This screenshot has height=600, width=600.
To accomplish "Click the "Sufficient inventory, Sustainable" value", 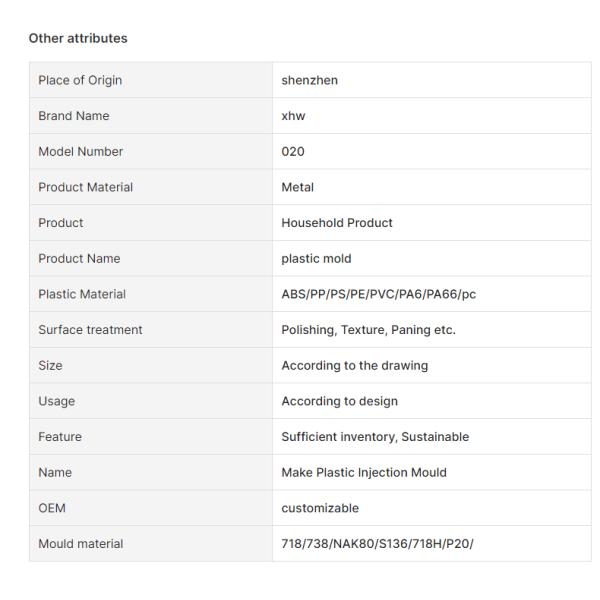I will pyautogui.click(x=375, y=436).
